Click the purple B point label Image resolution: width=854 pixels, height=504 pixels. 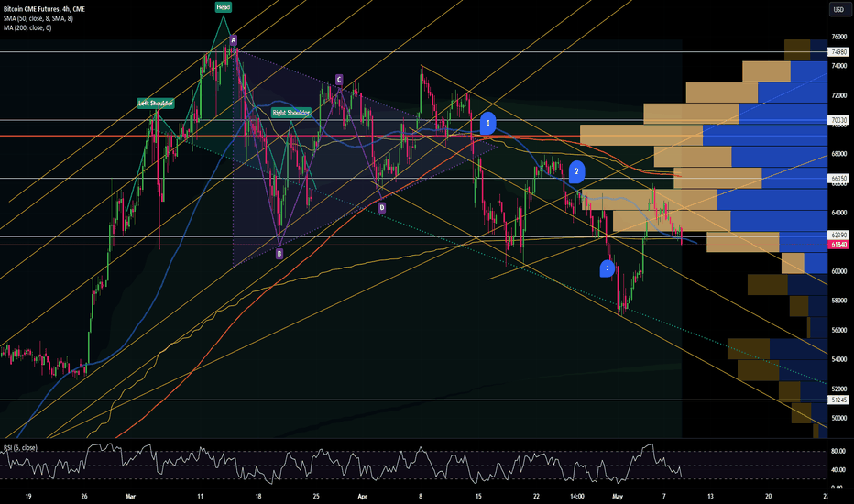point(279,254)
